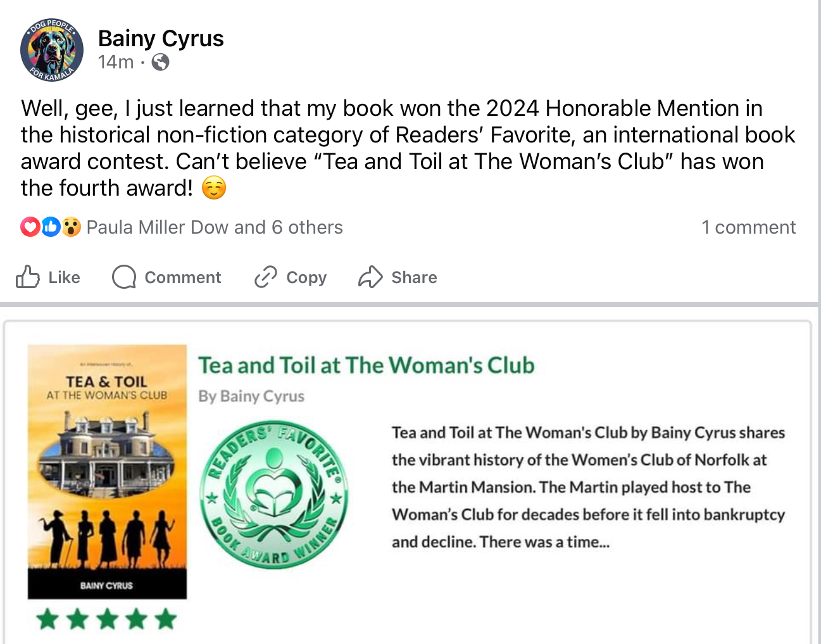This screenshot has height=644, width=821.
Task: Click the heart love reaction icon
Action: (30, 227)
